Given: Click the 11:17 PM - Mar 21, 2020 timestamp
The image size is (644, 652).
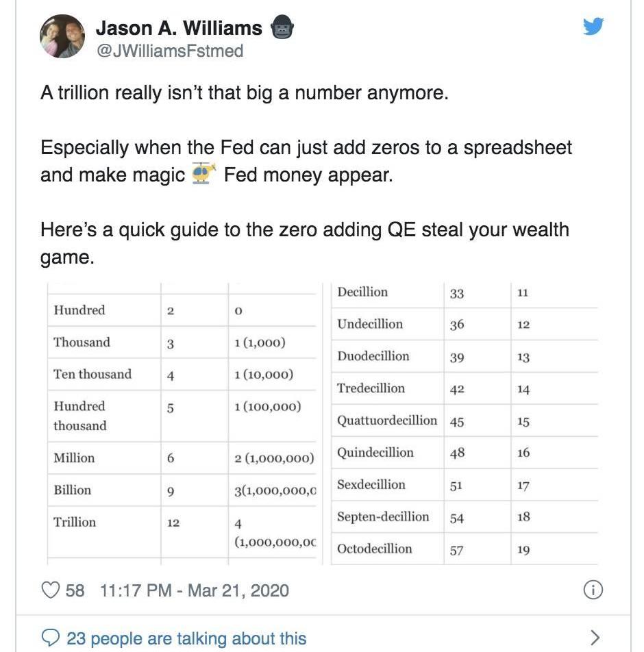Looking at the screenshot, I should coord(195,590).
